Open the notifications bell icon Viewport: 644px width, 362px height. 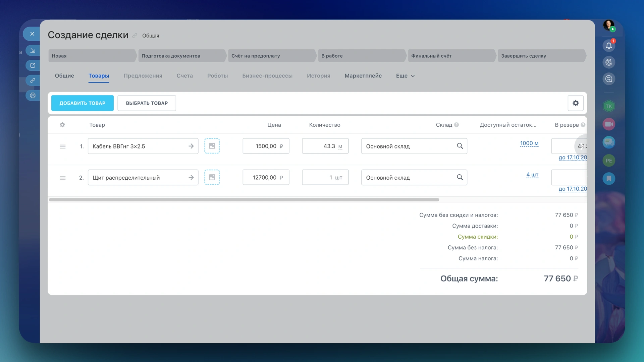609,46
